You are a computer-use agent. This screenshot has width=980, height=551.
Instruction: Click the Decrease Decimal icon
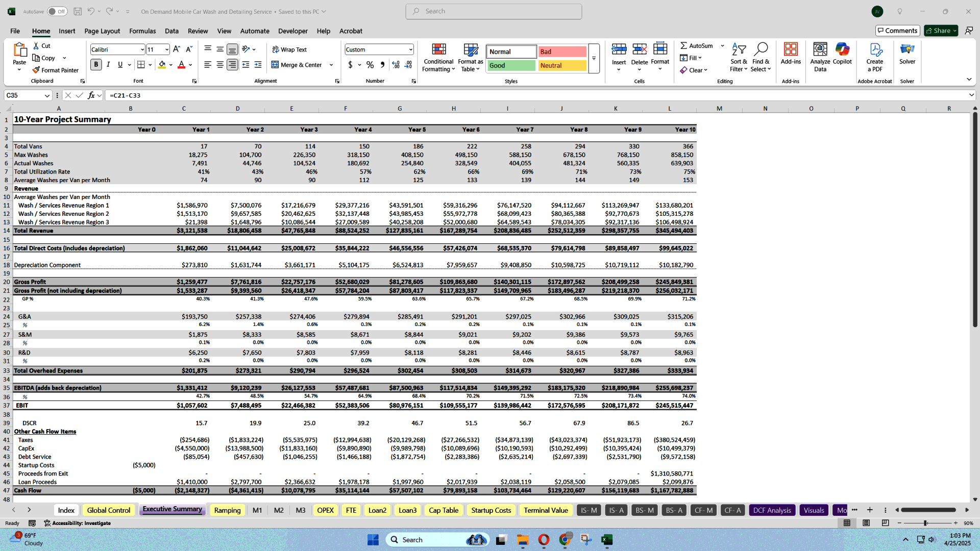[x=408, y=65]
